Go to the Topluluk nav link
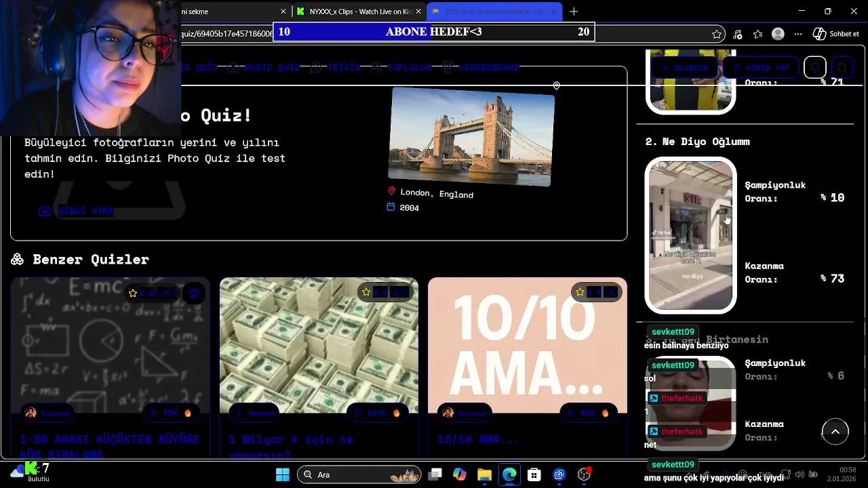 [x=401, y=67]
